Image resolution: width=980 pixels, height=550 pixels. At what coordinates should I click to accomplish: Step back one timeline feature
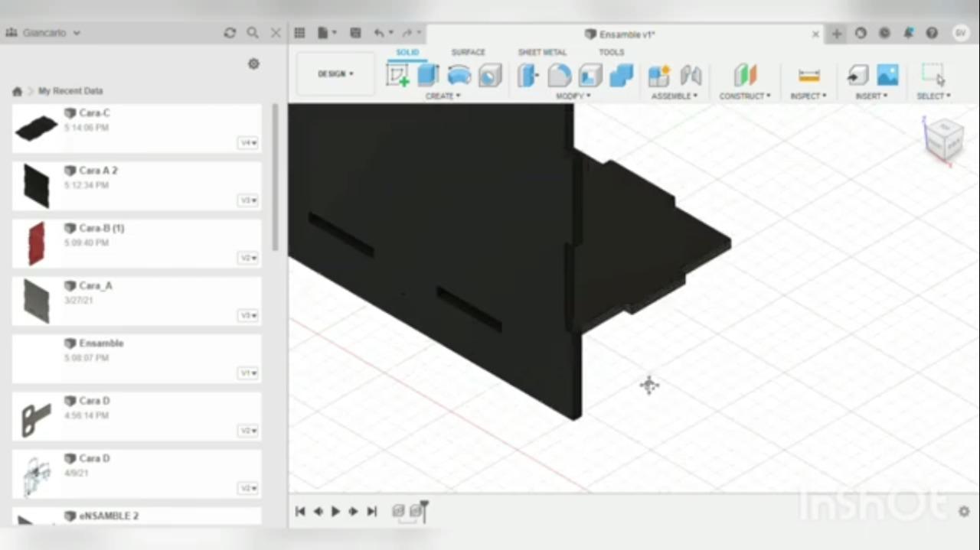pos(318,511)
